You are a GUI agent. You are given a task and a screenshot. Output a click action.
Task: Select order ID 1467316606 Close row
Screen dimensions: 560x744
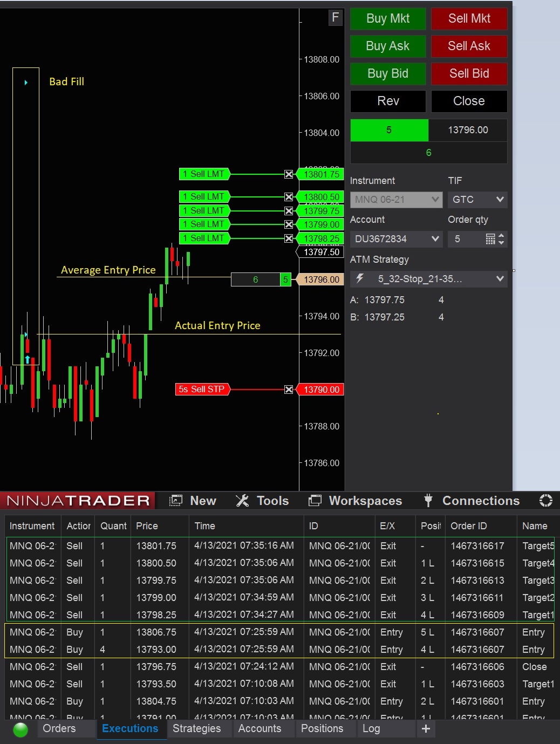pos(281,667)
